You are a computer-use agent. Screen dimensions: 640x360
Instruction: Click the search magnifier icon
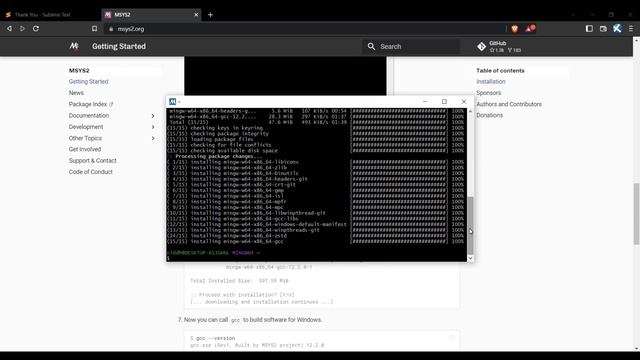371,47
